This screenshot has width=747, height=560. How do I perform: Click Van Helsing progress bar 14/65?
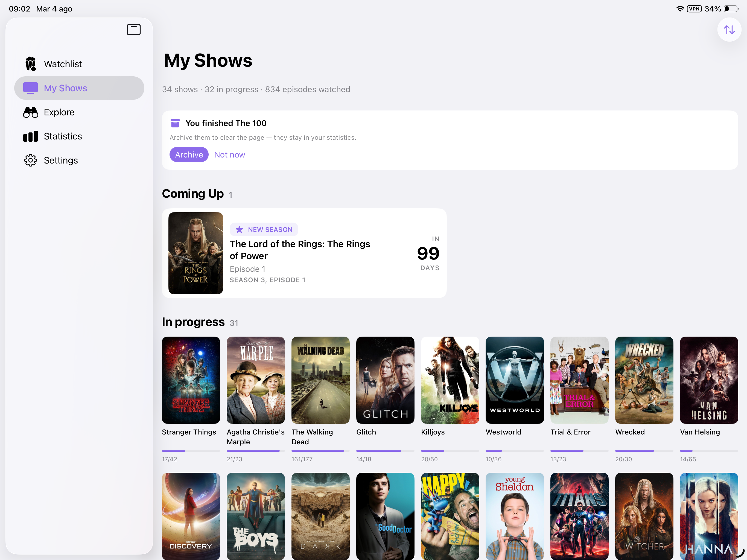click(x=709, y=451)
